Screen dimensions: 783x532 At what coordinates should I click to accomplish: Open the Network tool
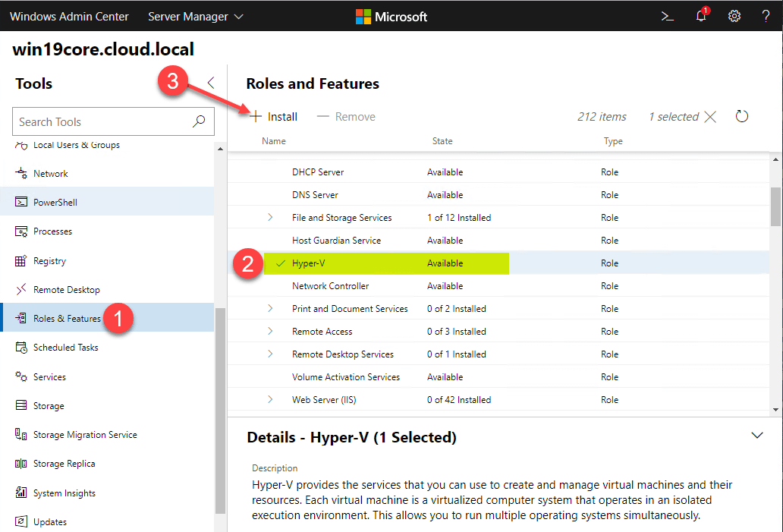tap(108, 173)
